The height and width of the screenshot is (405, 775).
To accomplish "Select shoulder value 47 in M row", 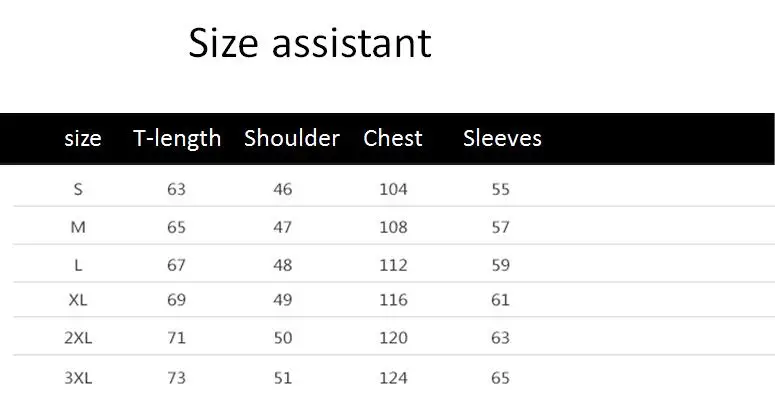I will 283,227.
